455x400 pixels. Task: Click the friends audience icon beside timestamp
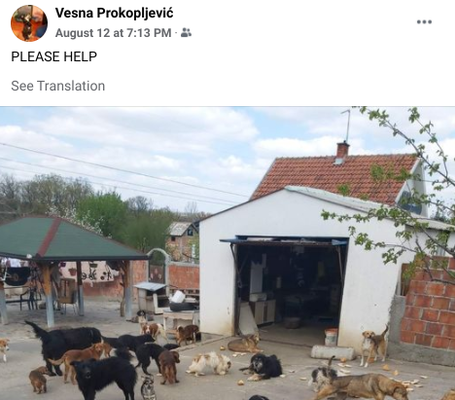click(x=186, y=33)
